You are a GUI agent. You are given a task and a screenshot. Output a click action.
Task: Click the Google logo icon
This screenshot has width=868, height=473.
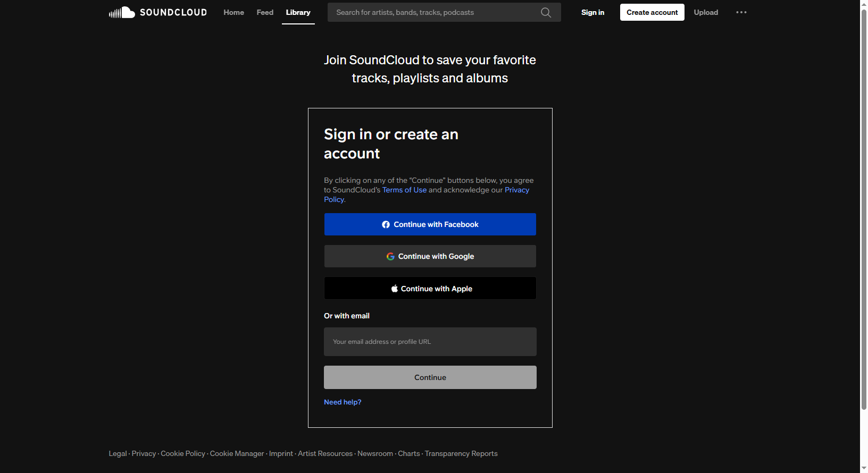click(390, 257)
